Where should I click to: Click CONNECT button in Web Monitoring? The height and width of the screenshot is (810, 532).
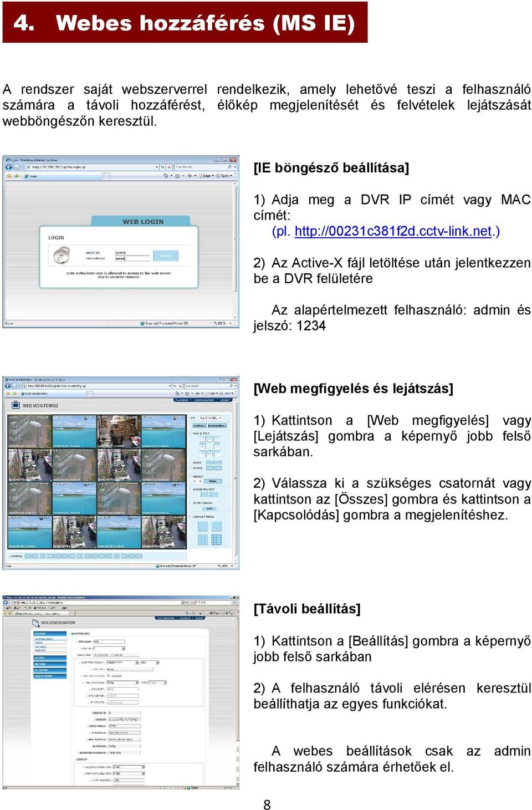(x=199, y=426)
